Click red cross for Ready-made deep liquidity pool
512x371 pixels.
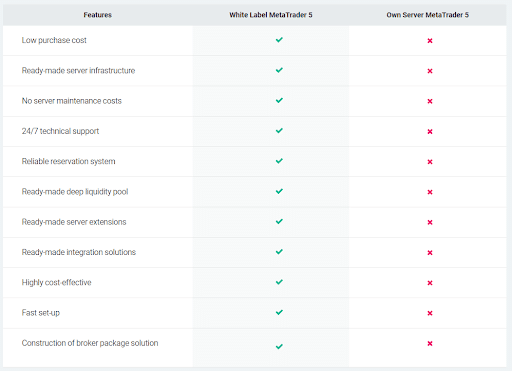(430, 192)
